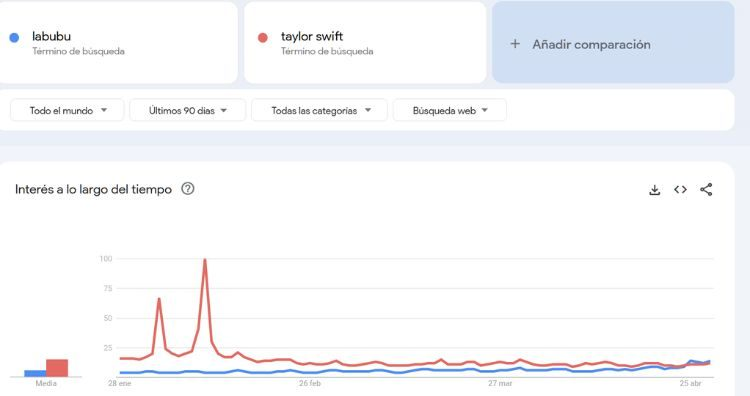Click the red dot next to taylor swift
The image size is (750, 396).
(263, 37)
